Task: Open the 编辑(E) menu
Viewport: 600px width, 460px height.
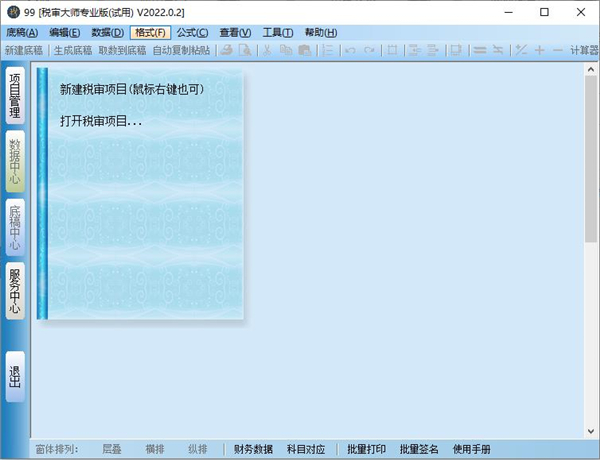Action: [65, 33]
